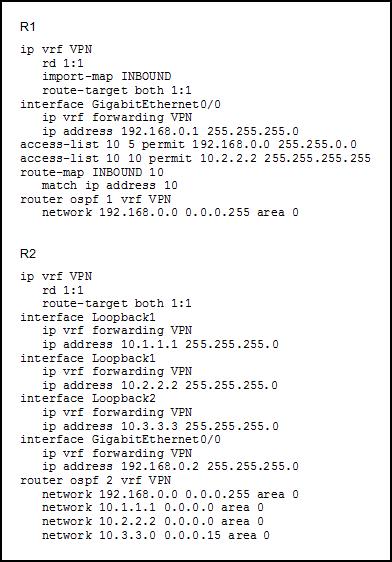Select the 'match ip address 10' line
The width and height of the screenshot is (392, 562).
coord(110,186)
